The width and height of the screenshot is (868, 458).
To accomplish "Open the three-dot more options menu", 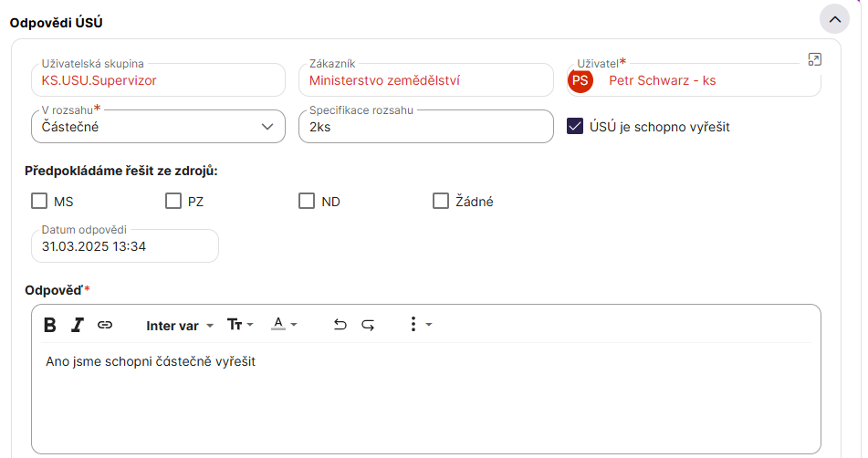I will tap(413, 325).
